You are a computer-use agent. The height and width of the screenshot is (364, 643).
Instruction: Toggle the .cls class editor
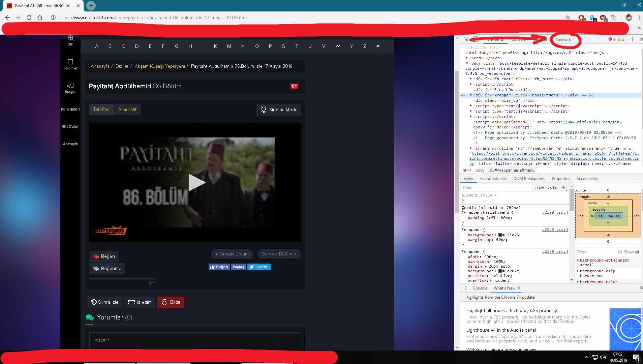coord(552,188)
